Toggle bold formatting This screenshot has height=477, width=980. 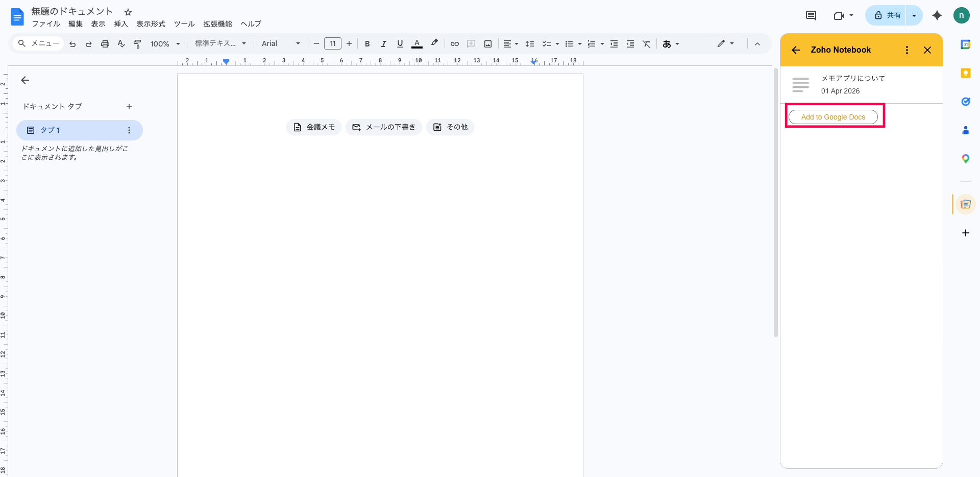coord(367,44)
